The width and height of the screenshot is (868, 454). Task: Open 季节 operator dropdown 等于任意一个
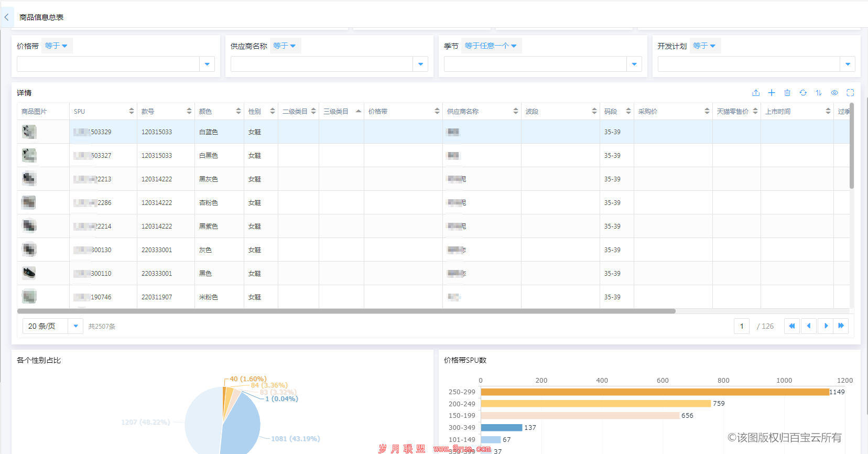click(491, 46)
